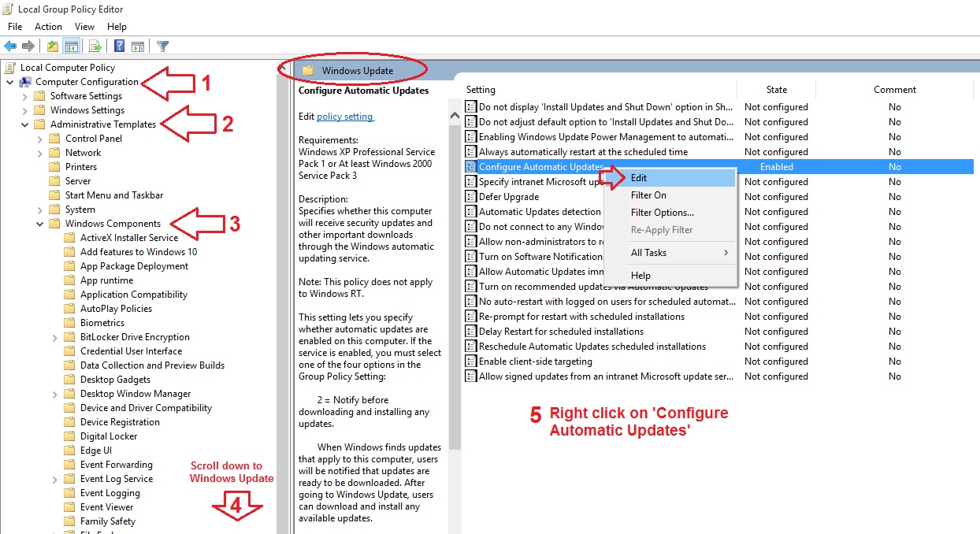Select the Credential User Interface folder
The height and width of the screenshot is (534, 980).
pos(131,351)
